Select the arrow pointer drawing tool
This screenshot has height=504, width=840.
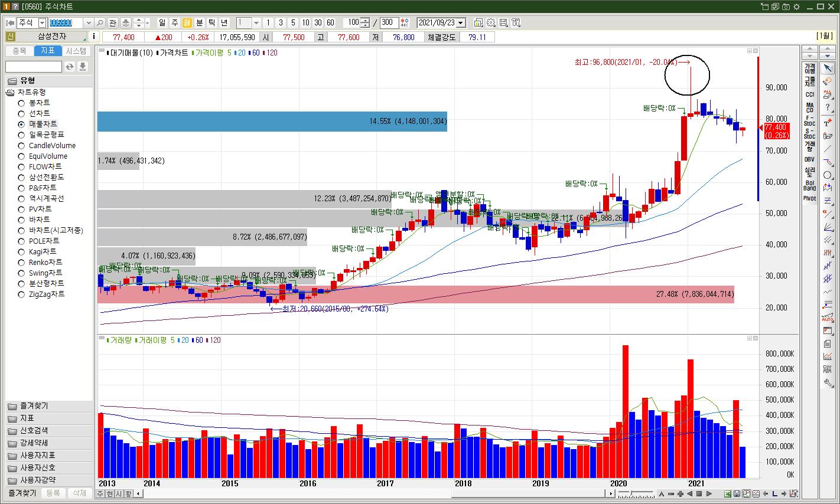[828, 68]
